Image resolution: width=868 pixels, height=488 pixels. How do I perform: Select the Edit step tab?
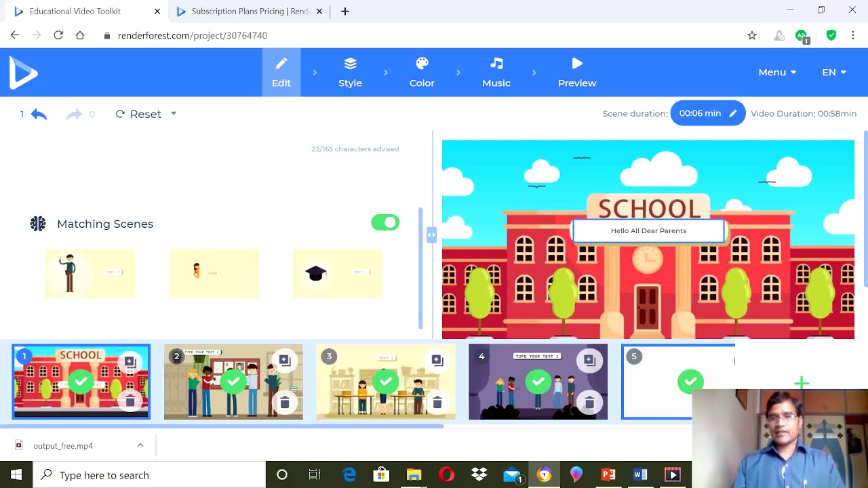(x=281, y=73)
